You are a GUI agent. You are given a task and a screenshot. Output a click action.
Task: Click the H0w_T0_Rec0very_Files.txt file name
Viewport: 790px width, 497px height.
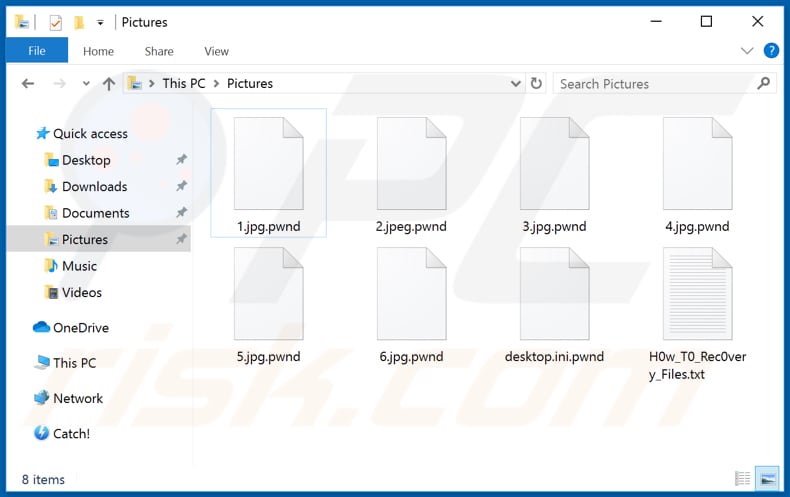click(x=697, y=365)
